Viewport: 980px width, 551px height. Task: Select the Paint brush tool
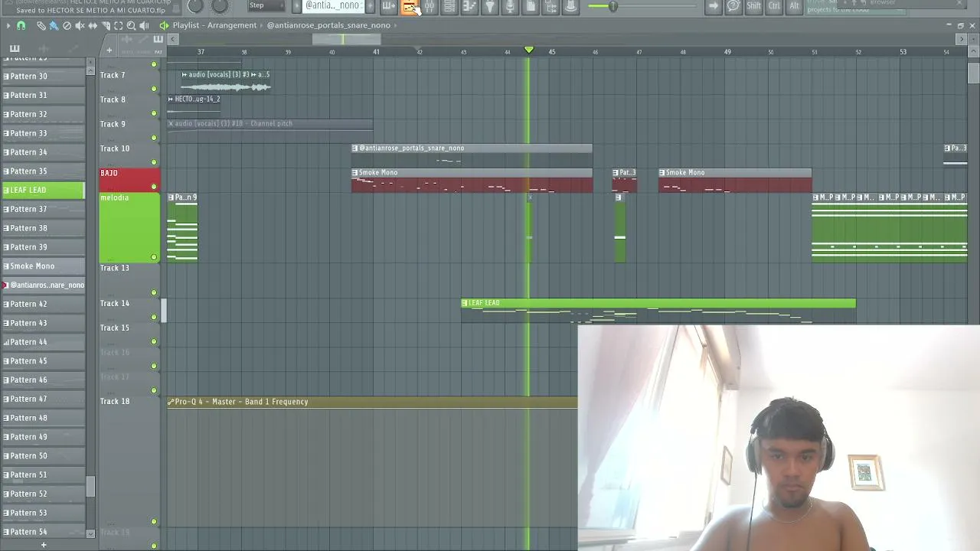pyautogui.click(x=54, y=25)
